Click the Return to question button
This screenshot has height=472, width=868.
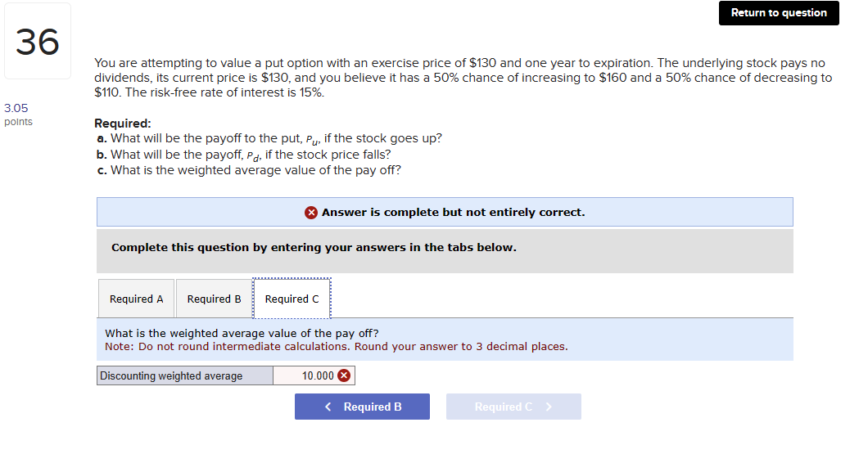pyautogui.click(x=778, y=13)
